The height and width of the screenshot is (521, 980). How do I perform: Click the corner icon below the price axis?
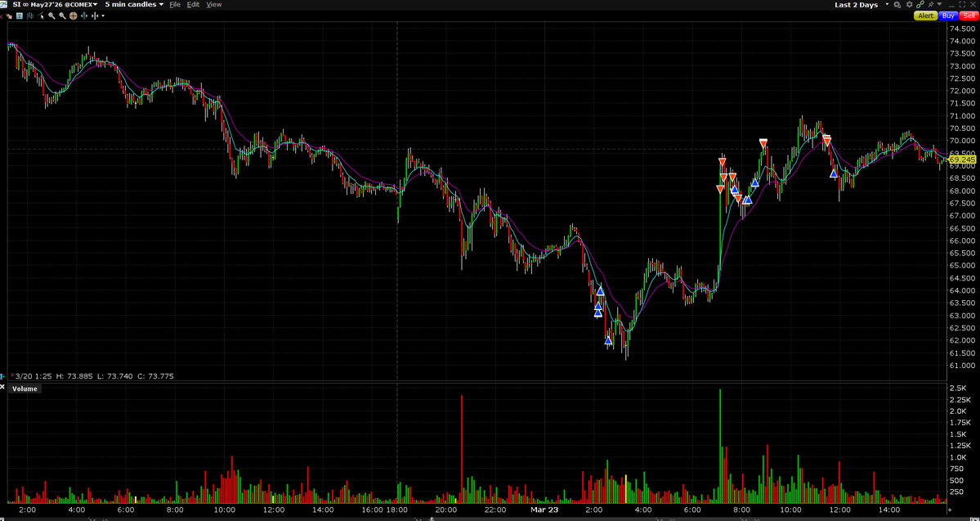pos(950,510)
